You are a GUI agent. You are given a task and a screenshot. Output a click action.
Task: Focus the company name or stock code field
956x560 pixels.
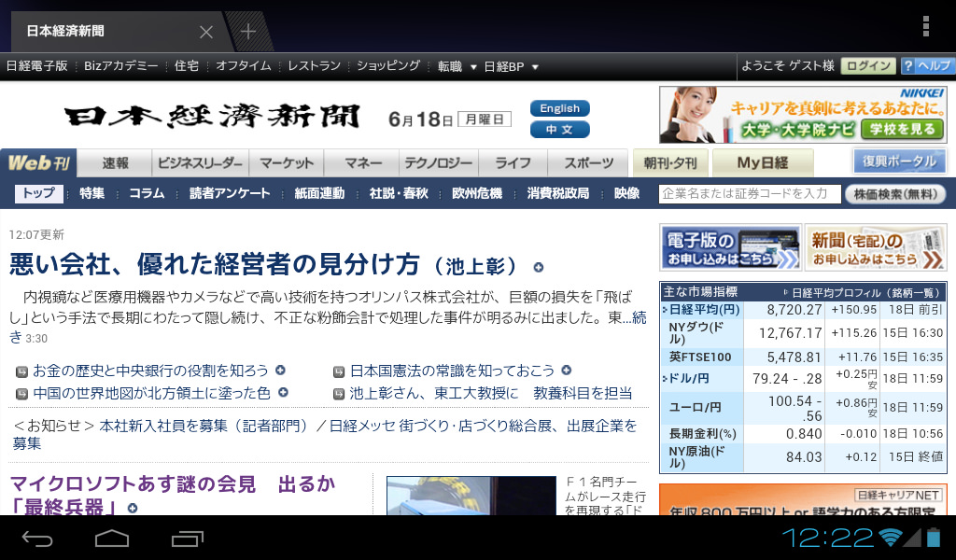(x=749, y=194)
